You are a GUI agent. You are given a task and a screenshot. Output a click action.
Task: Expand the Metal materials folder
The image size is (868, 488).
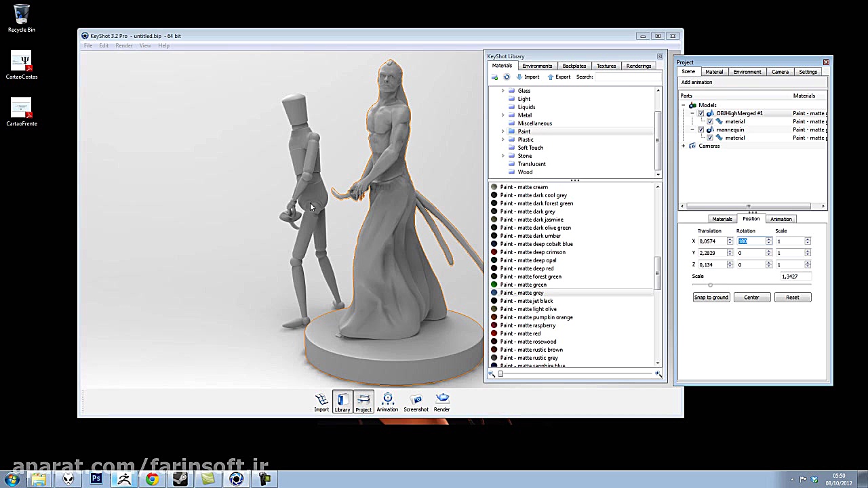tap(502, 115)
